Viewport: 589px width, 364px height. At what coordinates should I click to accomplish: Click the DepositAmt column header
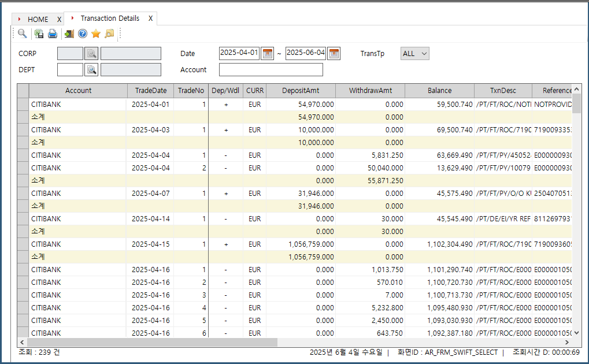point(301,91)
